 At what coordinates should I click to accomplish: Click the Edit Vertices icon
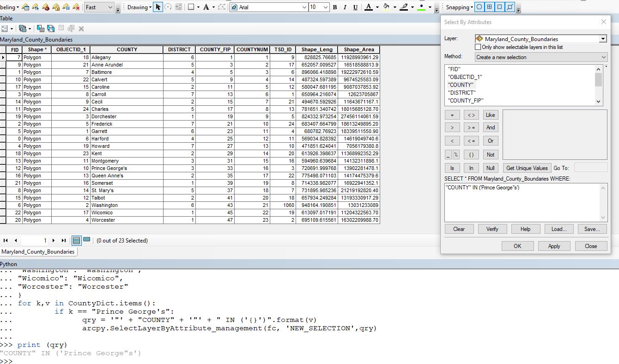[x=222, y=7]
